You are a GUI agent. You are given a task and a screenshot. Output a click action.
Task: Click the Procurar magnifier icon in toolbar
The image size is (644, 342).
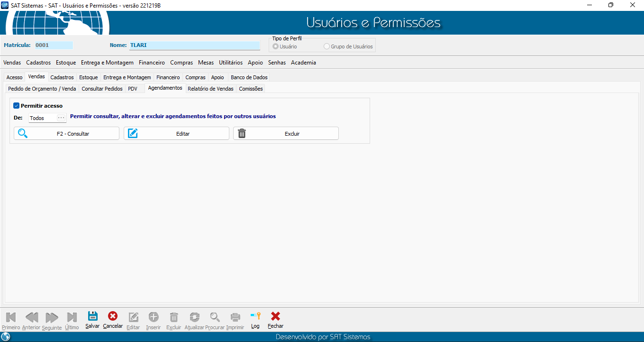coord(215,317)
